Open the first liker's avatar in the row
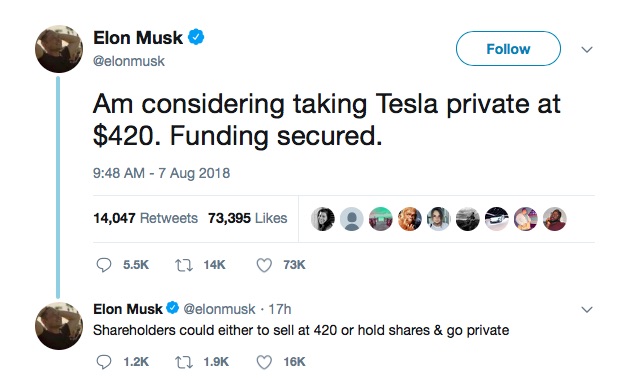The width and height of the screenshot is (632, 379). (323, 219)
